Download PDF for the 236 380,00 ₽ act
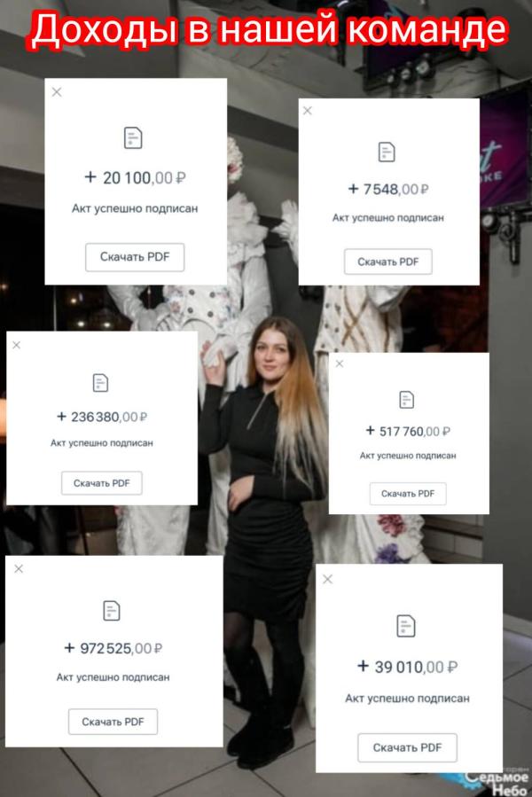Screen dimensions: 532x797 tap(102, 483)
